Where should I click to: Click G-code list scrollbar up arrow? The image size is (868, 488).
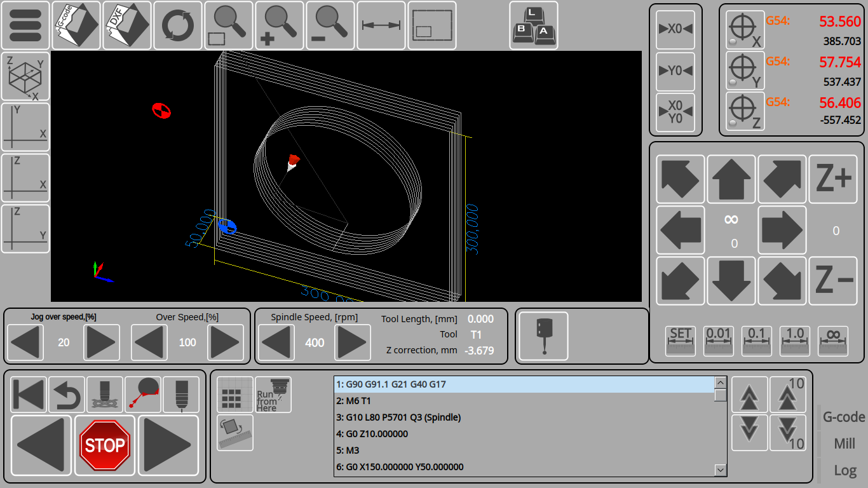coord(721,383)
